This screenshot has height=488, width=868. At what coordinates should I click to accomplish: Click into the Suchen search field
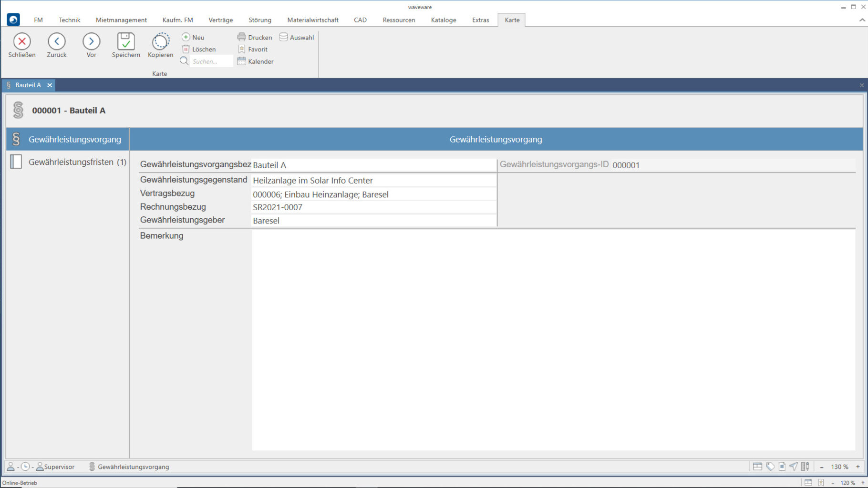click(x=211, y=61)
